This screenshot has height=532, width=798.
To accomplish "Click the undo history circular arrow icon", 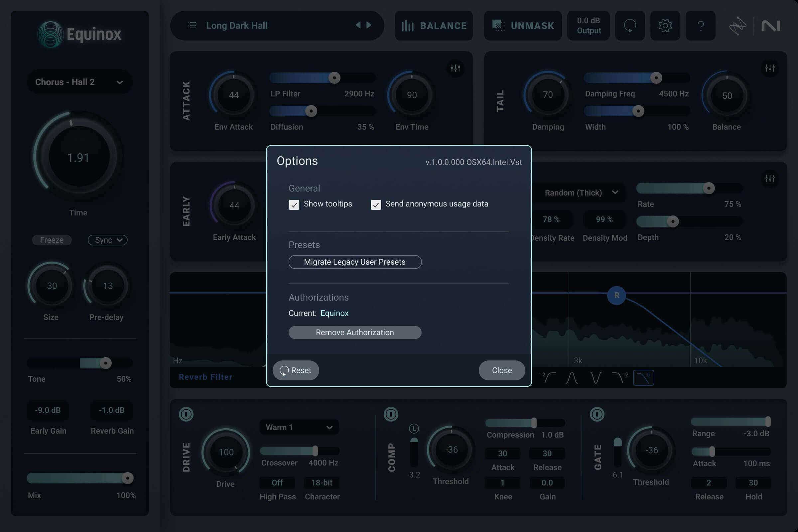I will coord(630,26).
